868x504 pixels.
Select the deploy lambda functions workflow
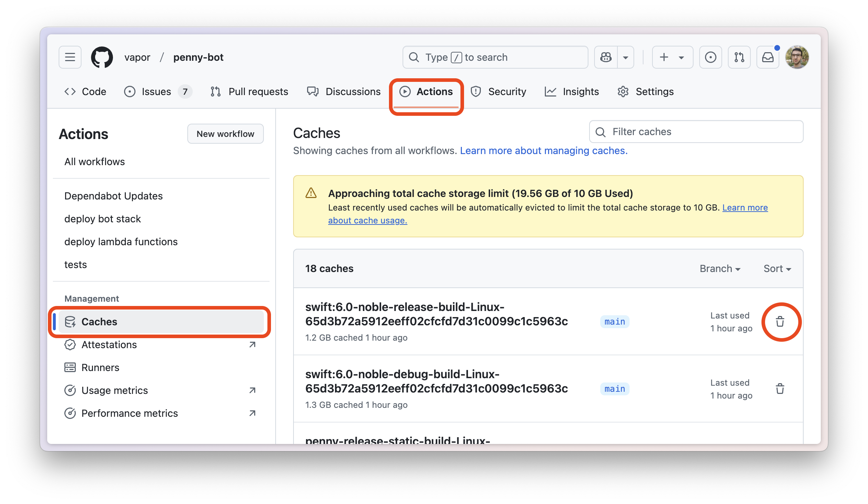tap(121, 242)
